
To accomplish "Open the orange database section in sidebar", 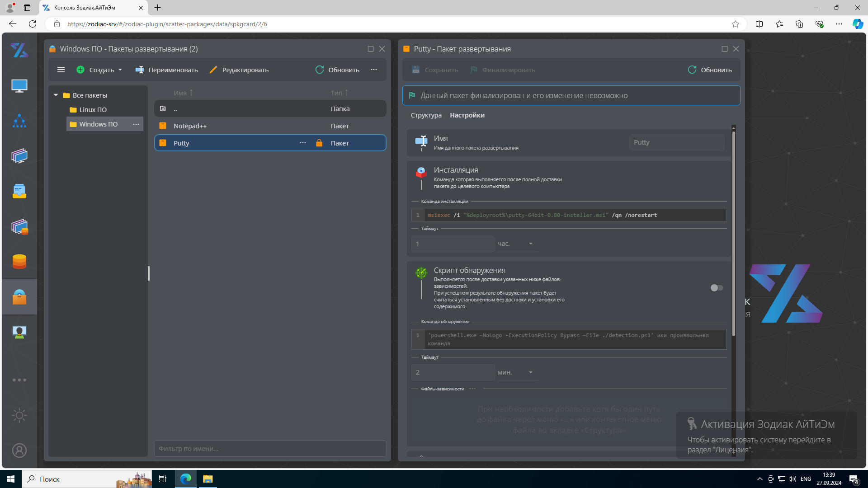I will coord(19,262).
